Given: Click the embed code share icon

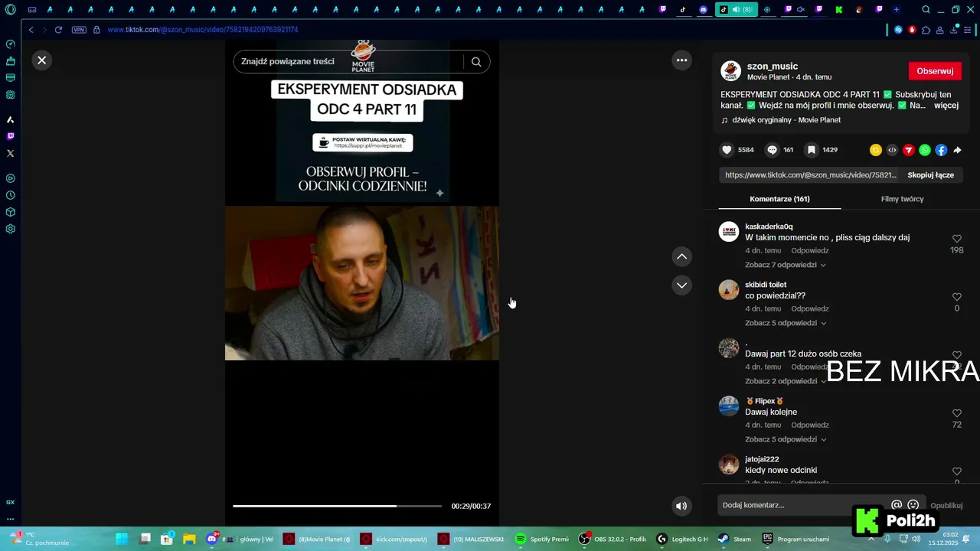Looking at the screenshot, I should tap(892, 150).
